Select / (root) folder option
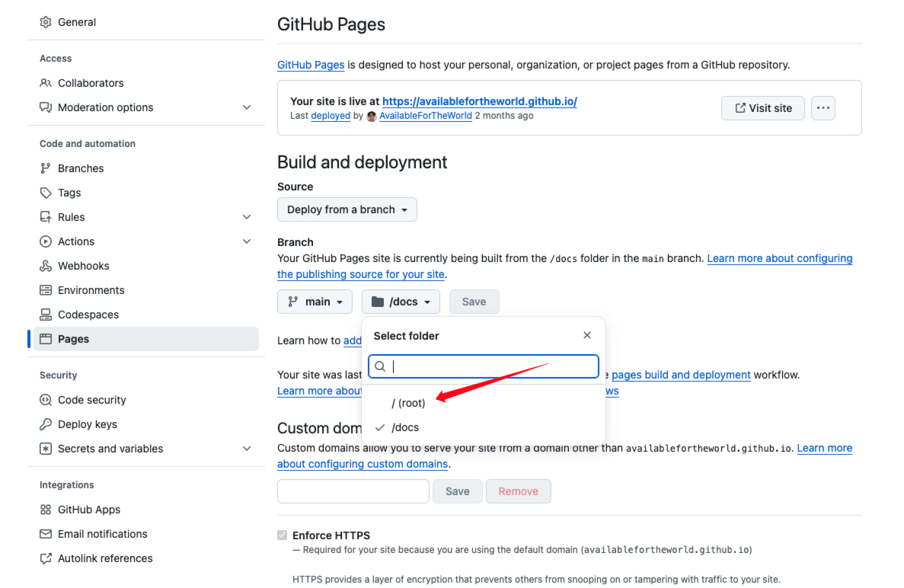Image resolution: width=904 pixels, height=588 pixels. [x=483, y=403]
